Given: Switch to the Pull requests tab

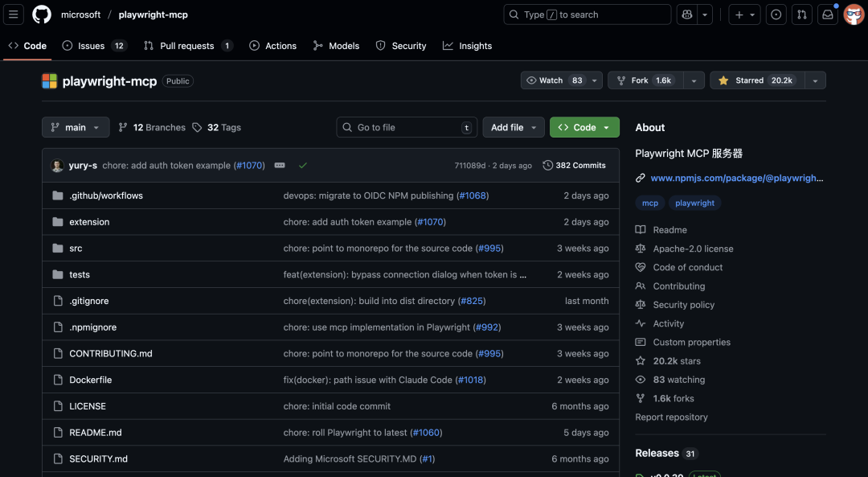Looking at the screenshot, I should (188, 46).
